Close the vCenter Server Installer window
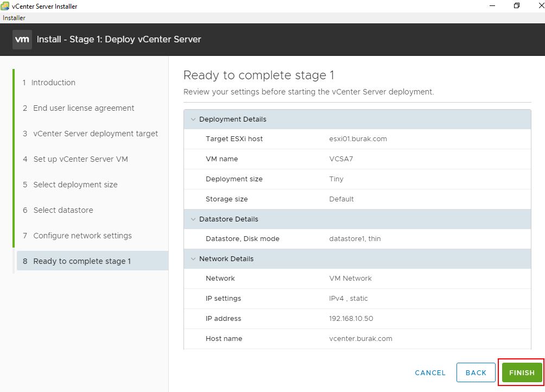Image resolution: width=545 pixels, height=392 pixels. [541, 5]
